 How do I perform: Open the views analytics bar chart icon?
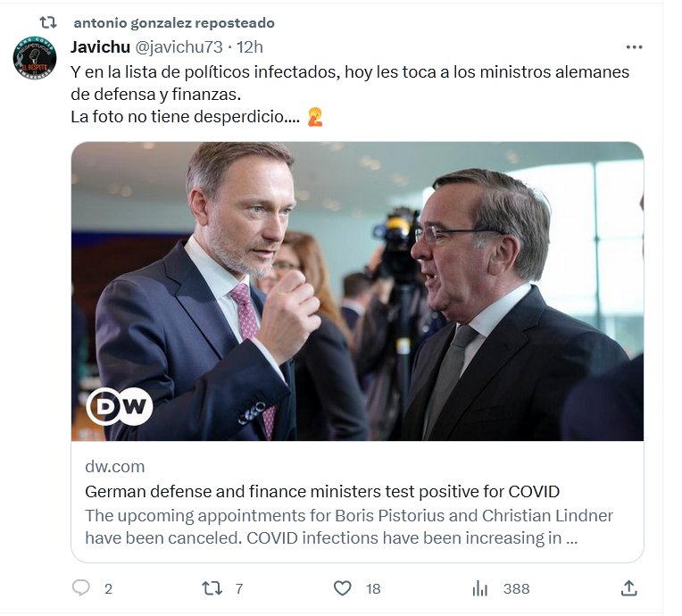coord(480,588)
